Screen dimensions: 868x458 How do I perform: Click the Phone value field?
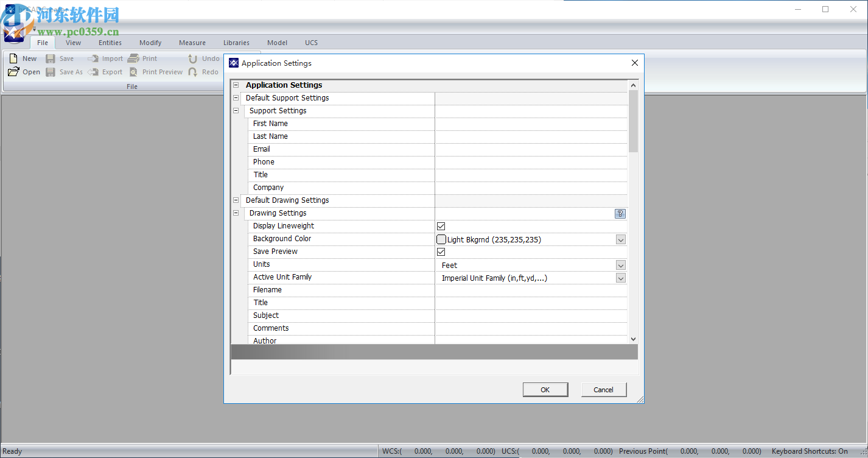(x=531, y=162)
